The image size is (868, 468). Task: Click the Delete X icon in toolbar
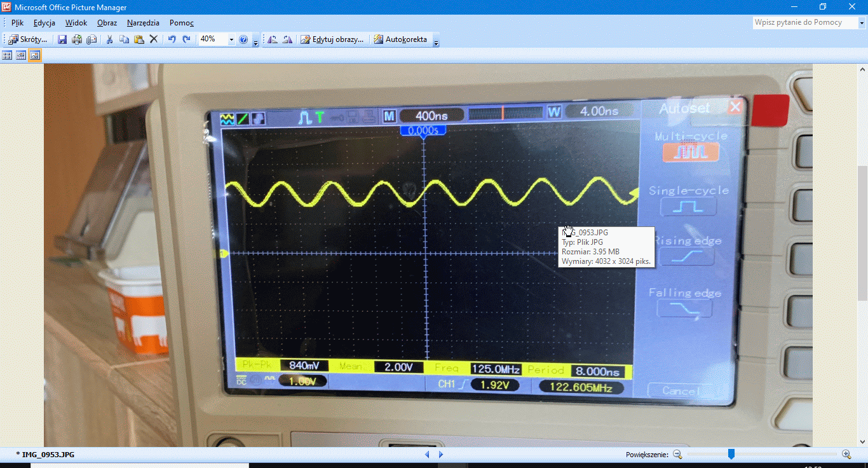[153, 39]
